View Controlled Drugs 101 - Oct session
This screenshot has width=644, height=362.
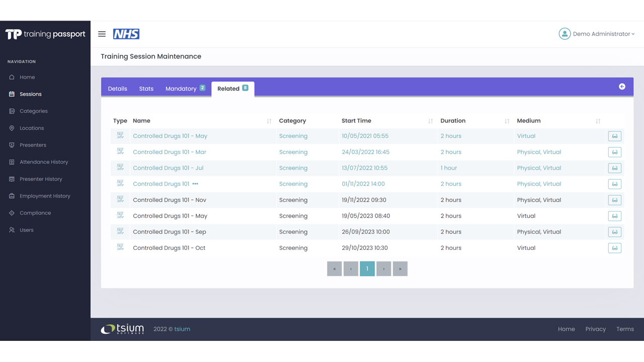coord(614,248)
